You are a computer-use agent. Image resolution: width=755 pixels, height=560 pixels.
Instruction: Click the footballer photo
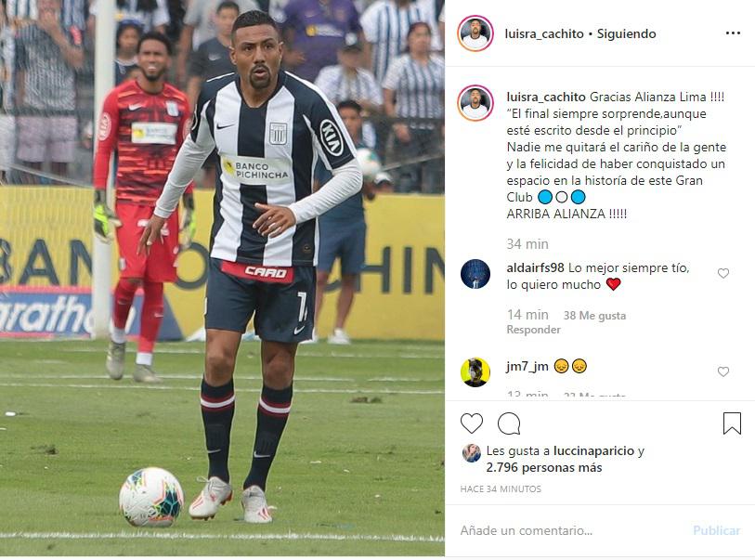[222, 278]
